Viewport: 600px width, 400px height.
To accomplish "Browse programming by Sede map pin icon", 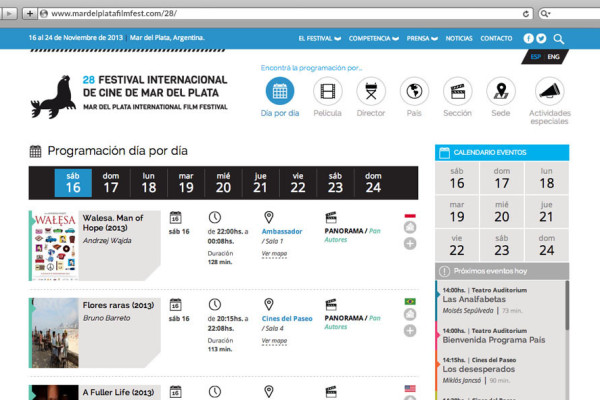I will click(501, 91).
